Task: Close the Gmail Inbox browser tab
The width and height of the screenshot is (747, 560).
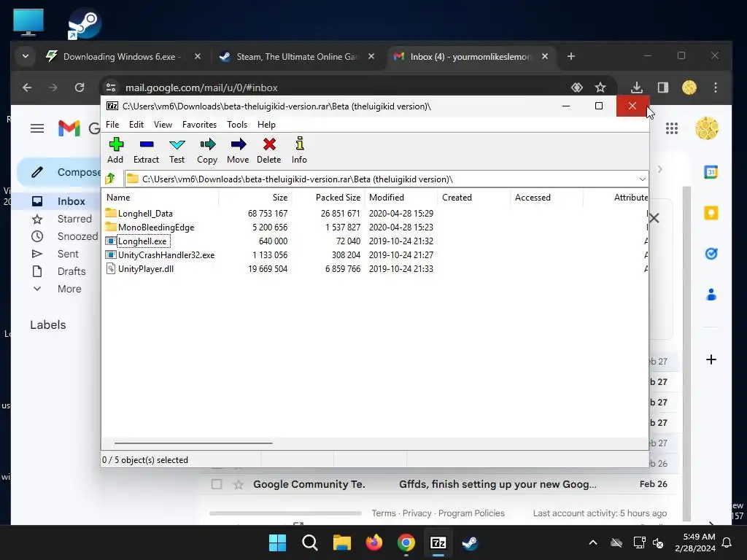Action: 545,57
